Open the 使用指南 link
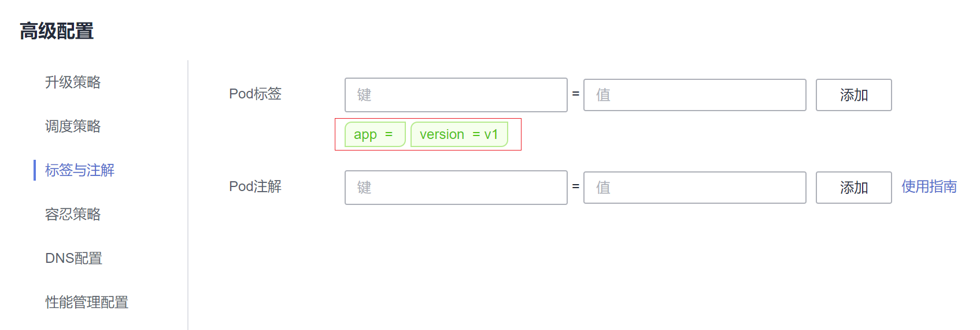The image size is (980, 330). coord(929,186)
